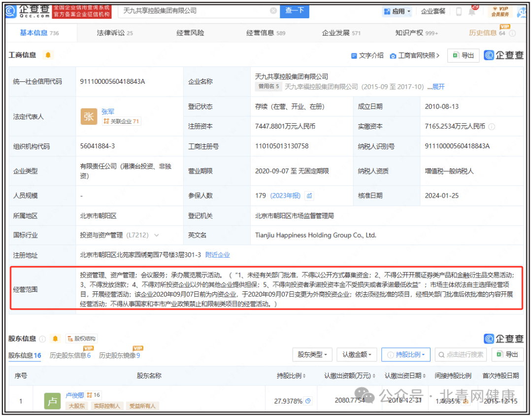This screenshot has height=417, width=532.
Task: Select the 历史股东信息 6 tab
Action: pos(70,355)
